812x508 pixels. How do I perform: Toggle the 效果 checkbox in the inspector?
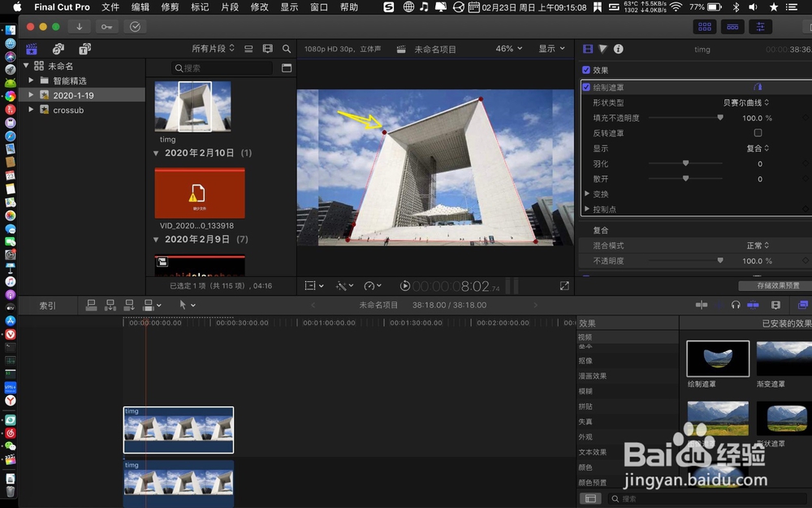click(586, 68)
